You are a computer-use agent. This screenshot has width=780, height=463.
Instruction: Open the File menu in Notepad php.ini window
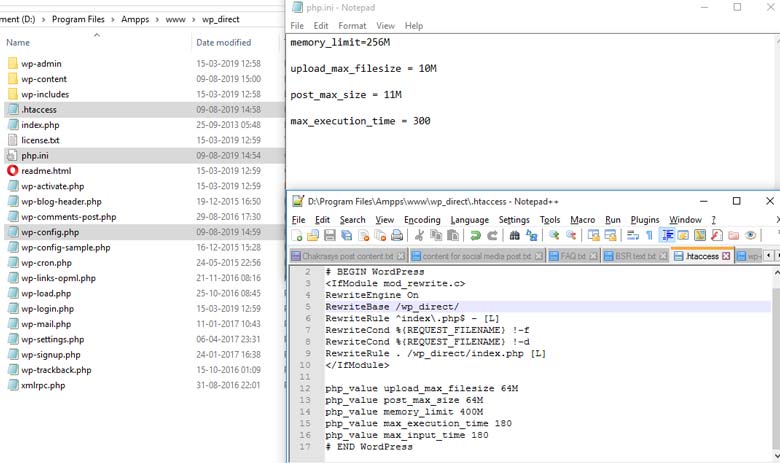point(297,26)
